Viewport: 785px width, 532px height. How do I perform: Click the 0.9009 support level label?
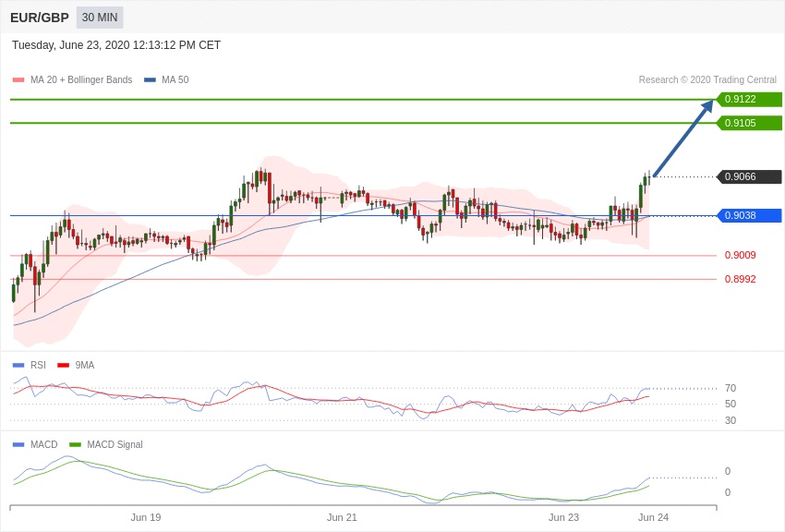[x=740, y=255]
